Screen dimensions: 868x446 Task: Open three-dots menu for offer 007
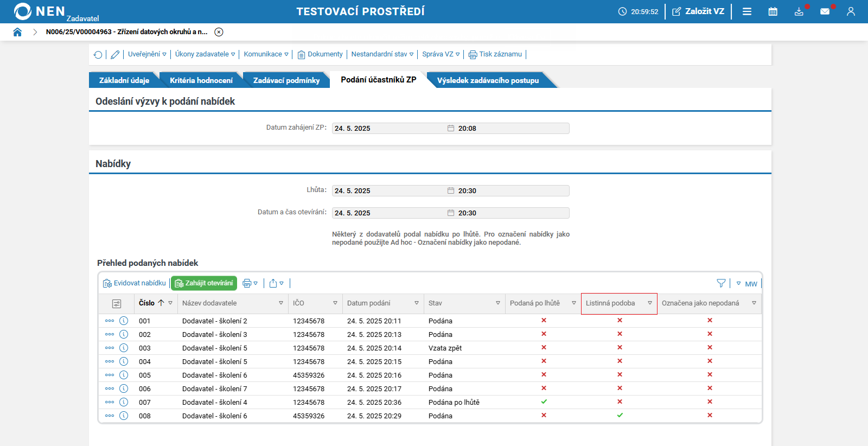110,402
